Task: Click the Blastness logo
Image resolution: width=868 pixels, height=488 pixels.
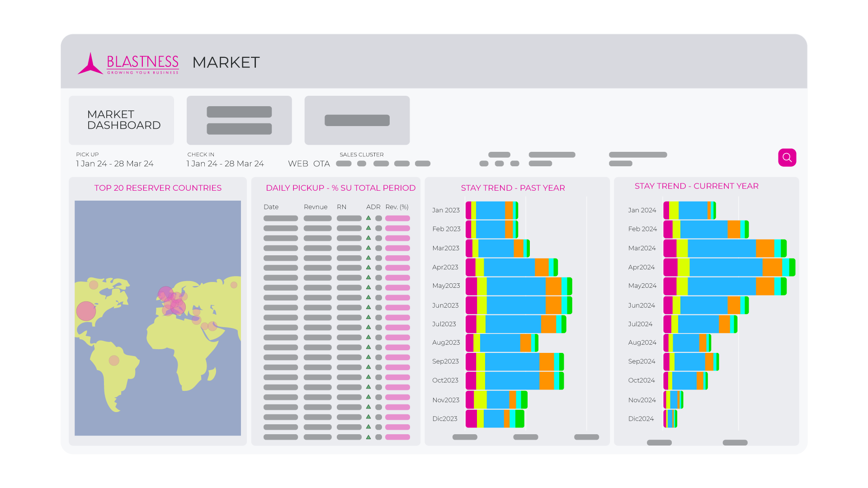Action: tap(129, 63)
